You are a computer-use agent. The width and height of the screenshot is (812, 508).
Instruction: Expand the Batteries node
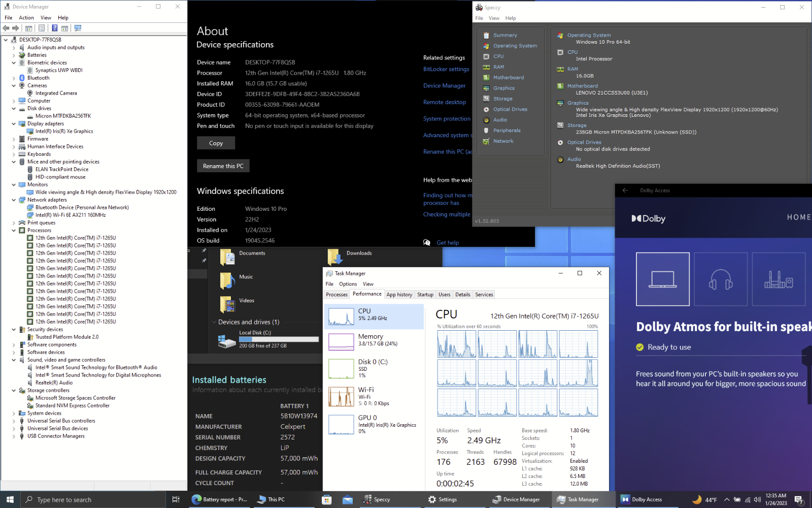point(14,55)
